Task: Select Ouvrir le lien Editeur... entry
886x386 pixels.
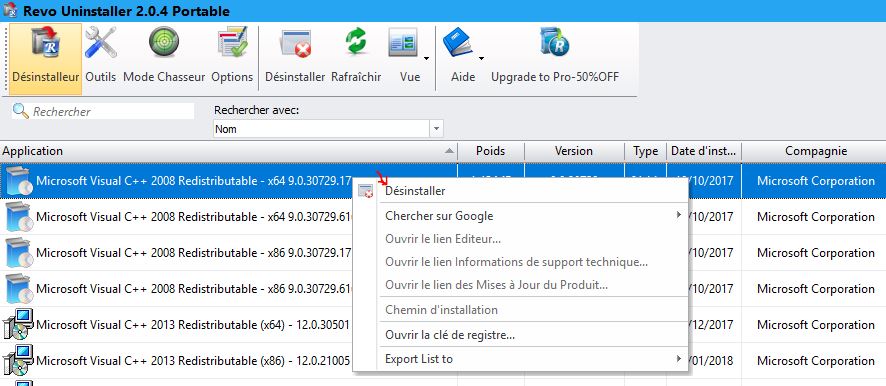Action: pos(442,239)
